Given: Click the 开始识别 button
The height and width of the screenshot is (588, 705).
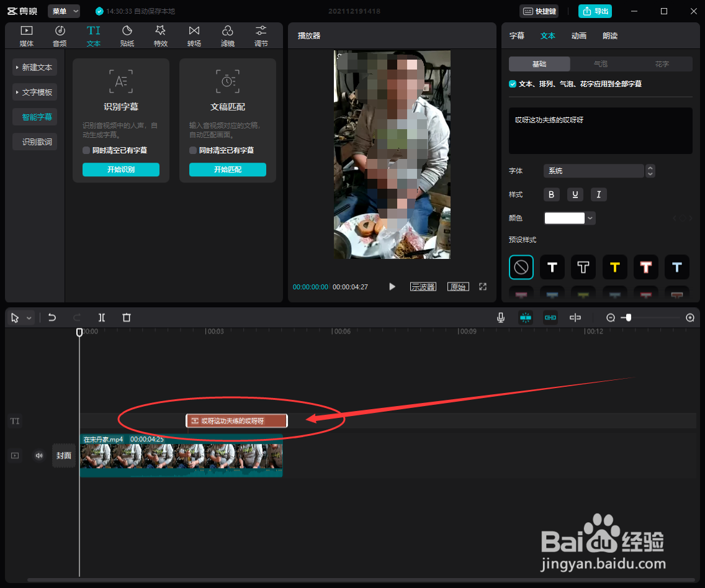Looking at the screenshot, I should coord(121,170).
